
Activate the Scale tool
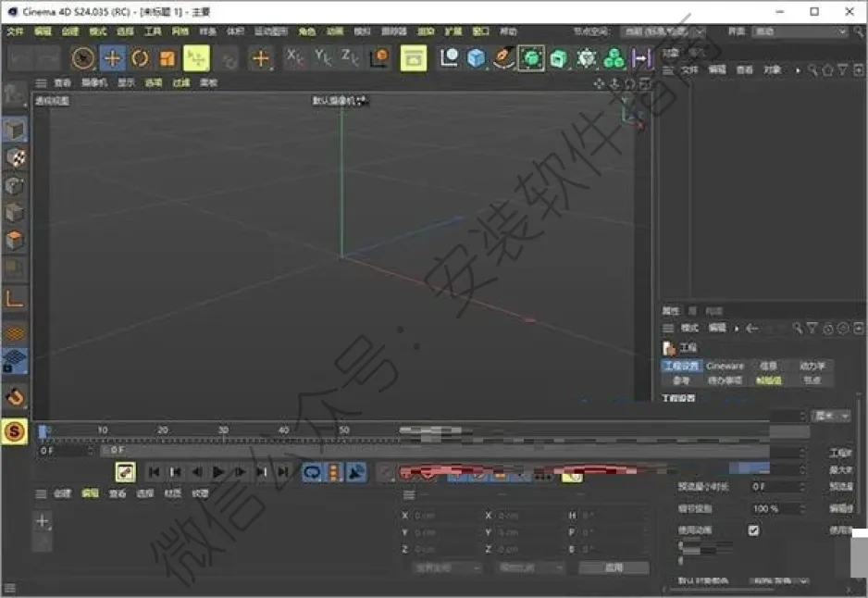point(167,58)
